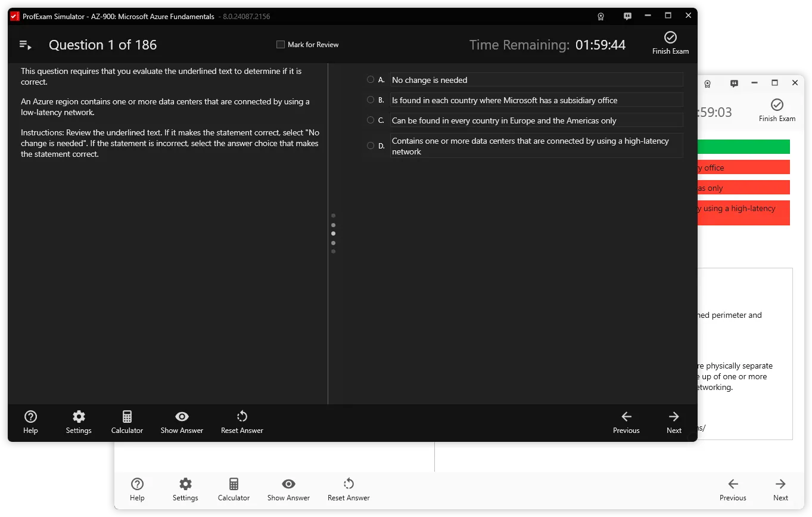Minimize the dark ProfExam window

click(x=648, y=16)
